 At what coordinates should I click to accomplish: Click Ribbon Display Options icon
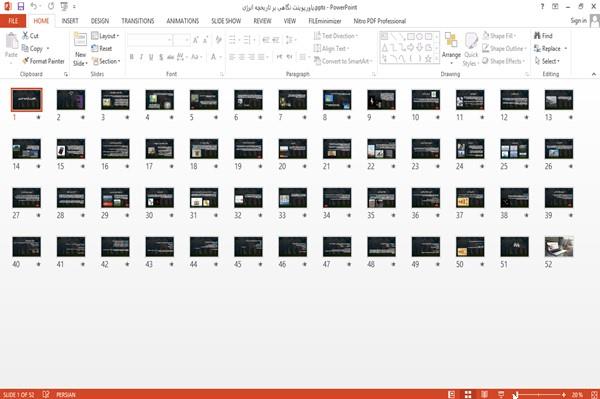click(555, 7)
